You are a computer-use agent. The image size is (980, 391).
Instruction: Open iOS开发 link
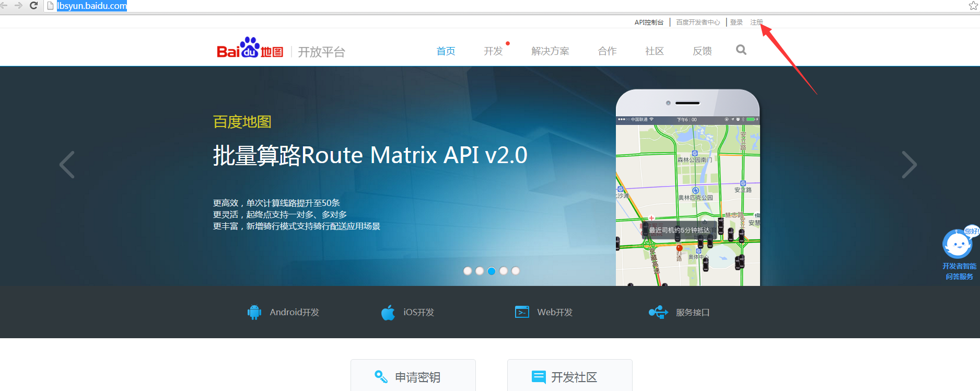pos(419,312)
